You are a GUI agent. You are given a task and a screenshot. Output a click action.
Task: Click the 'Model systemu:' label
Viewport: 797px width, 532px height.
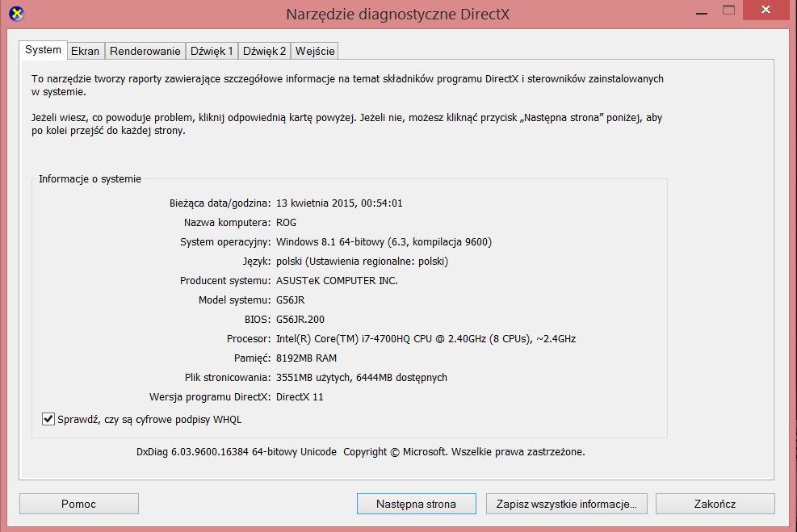click(x=234, y=300)
